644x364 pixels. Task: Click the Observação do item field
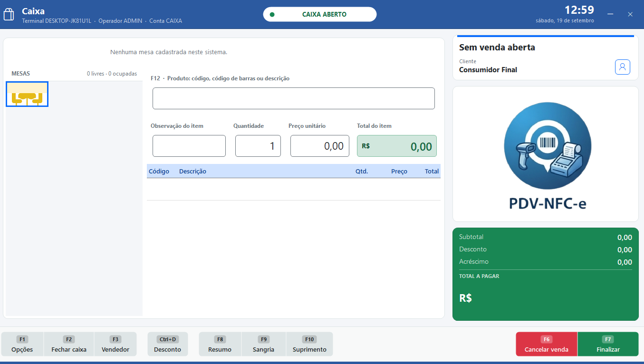click(189, 146)
